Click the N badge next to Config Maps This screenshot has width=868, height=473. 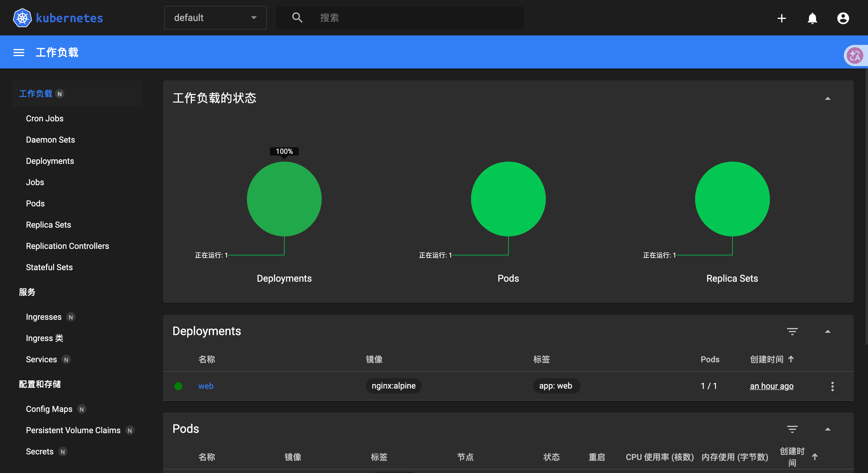pyautogui.click(x=81, y=409)
